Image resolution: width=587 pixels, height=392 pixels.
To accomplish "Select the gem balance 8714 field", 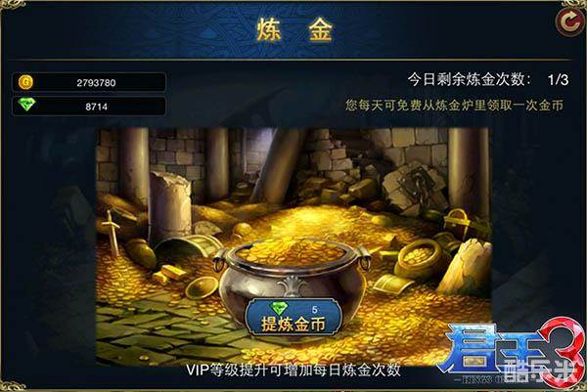I will pyautogui.click(x=89, y=107).
